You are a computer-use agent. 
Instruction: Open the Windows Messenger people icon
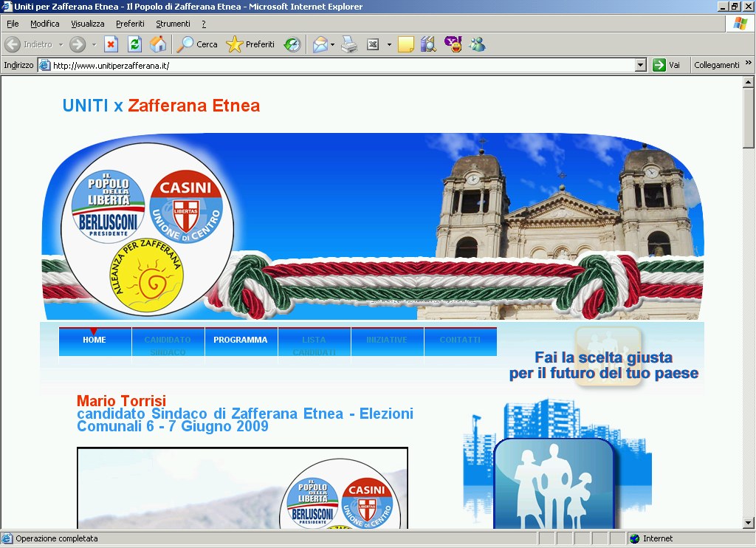[478, 44]
